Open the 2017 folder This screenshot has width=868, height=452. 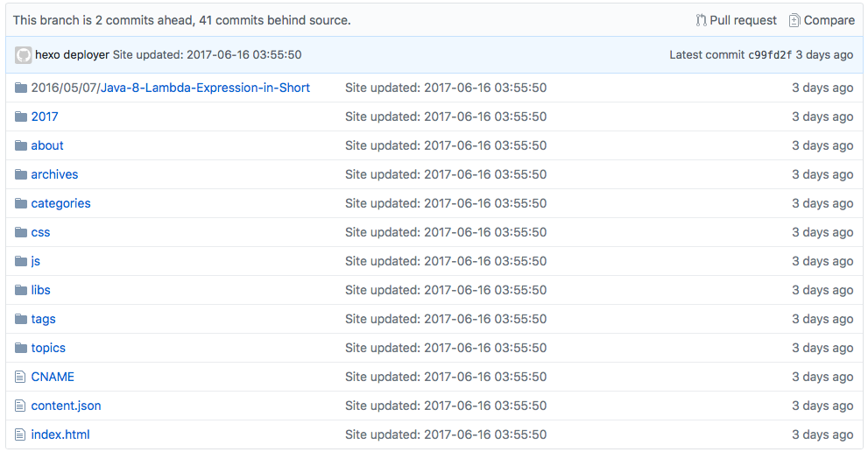[x=45, y=117]
